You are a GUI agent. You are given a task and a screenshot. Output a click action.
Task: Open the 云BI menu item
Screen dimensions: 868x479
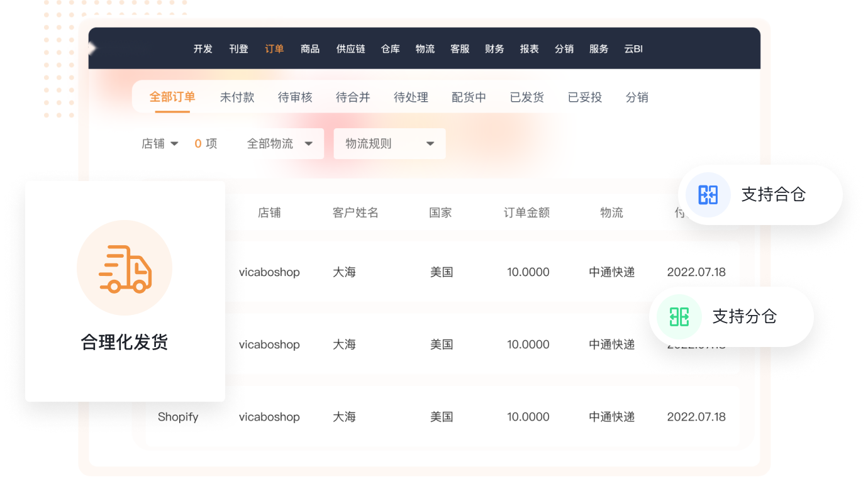pos(633,49)
